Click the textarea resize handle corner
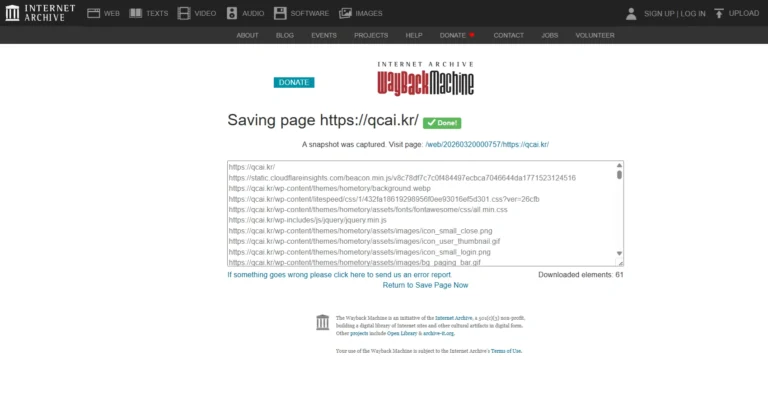 point(620,263)
